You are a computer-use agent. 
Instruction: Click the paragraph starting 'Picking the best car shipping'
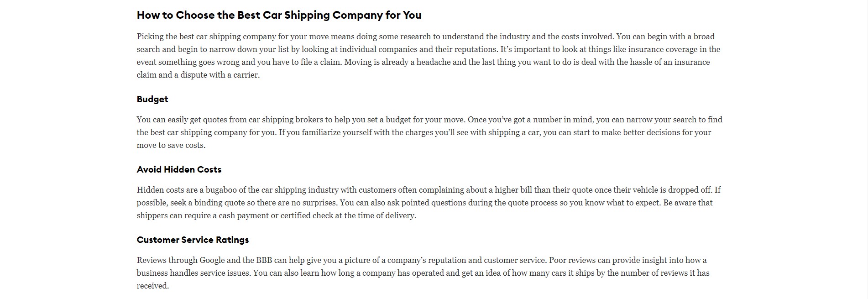click(x=429, y=56)
